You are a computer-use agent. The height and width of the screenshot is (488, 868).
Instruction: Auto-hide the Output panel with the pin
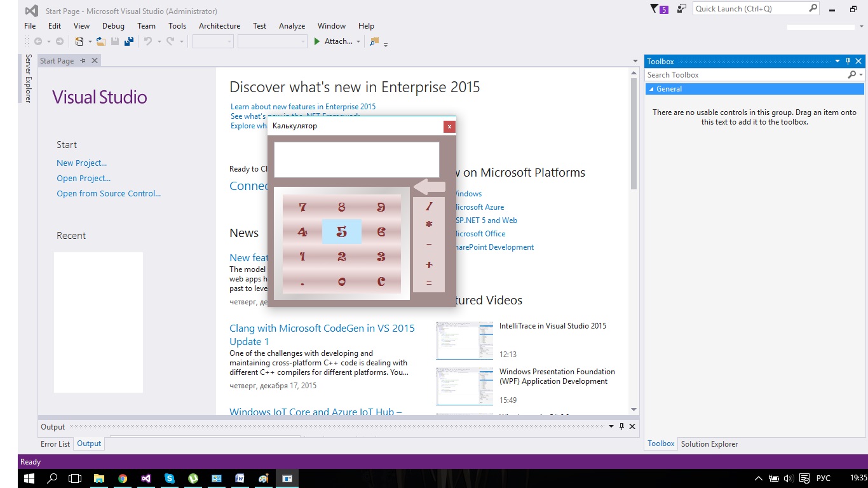[621, 427]
